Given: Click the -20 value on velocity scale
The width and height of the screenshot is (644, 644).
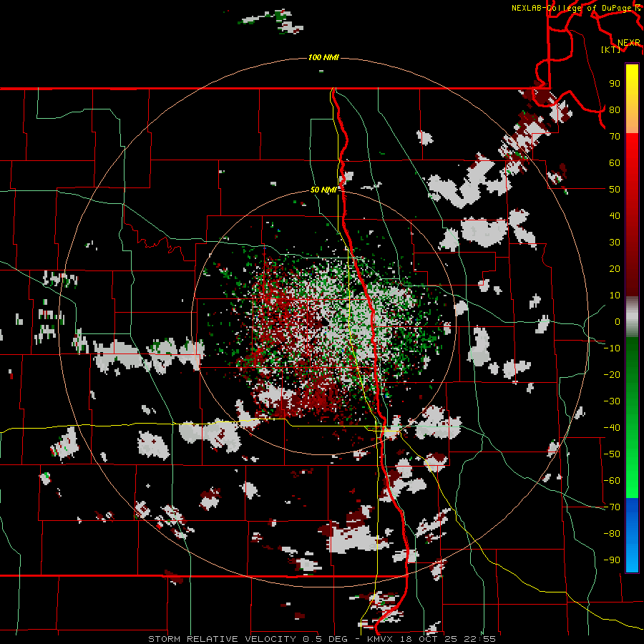Looking at the screenshot, I should (612, 375).
